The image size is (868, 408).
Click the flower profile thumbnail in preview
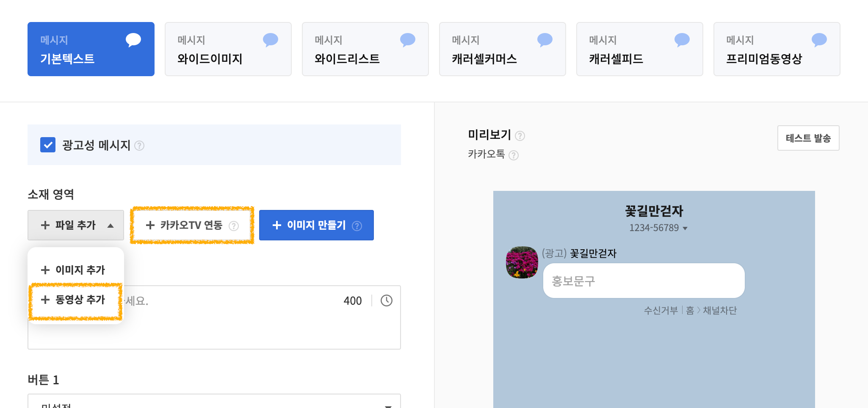(522, 262)
